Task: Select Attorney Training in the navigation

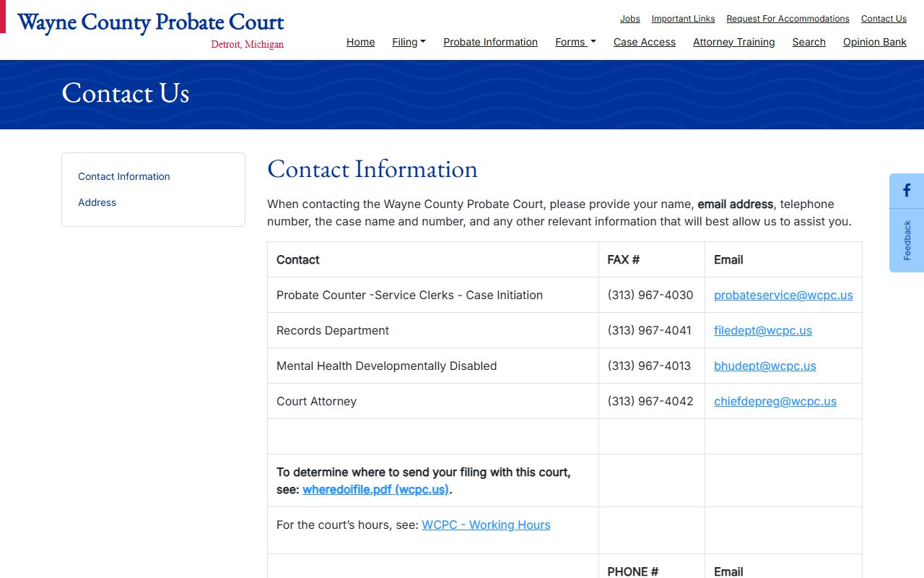Action: (733, 42)
